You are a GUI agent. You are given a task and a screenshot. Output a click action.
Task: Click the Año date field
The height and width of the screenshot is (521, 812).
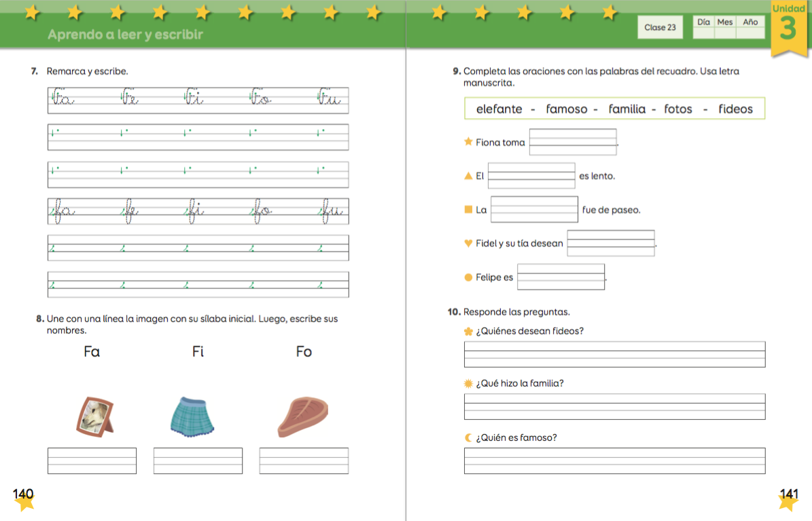[x=750, y=31]
